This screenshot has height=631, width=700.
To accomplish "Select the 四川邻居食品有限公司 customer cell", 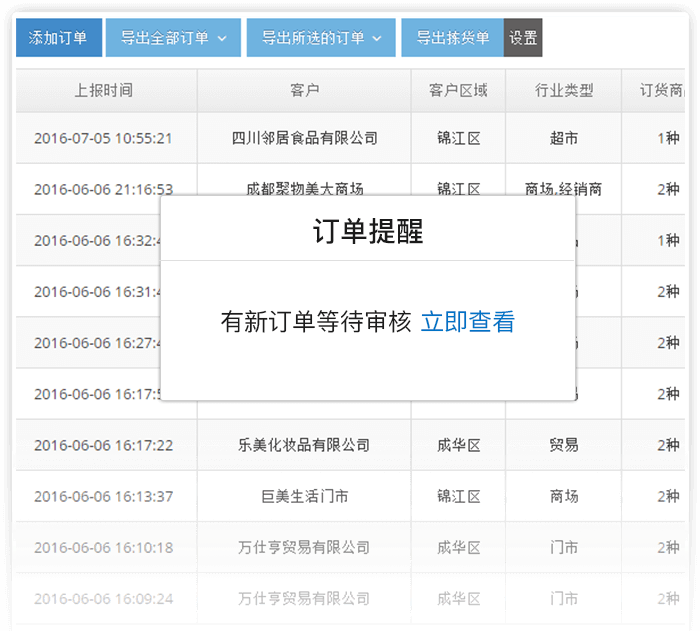I will 304,138.
